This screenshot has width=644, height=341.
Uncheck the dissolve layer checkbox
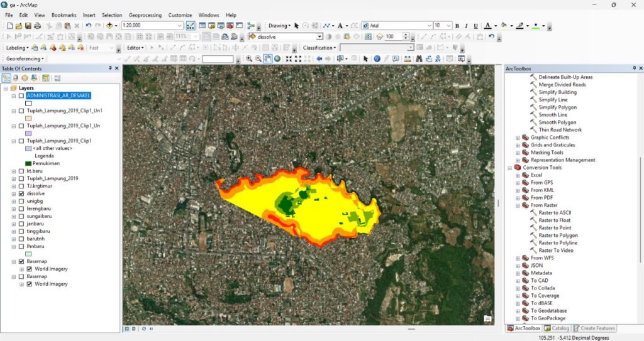21,194
